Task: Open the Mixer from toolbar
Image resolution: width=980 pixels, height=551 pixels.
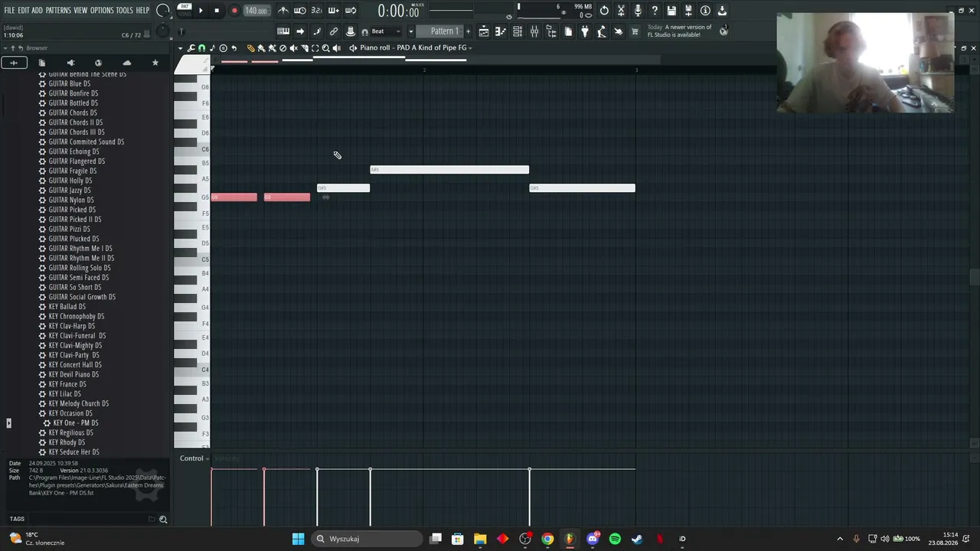Action: (x=534, y=31)
